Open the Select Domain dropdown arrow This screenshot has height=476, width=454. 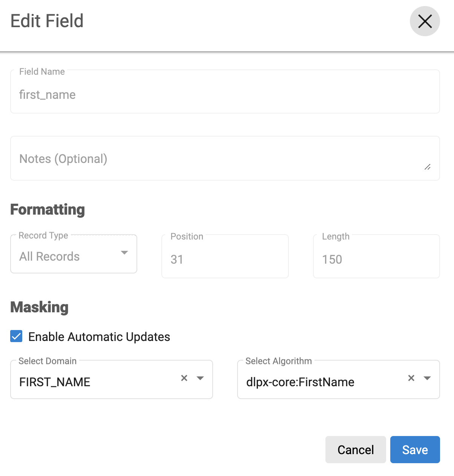[x=200, y=378]
